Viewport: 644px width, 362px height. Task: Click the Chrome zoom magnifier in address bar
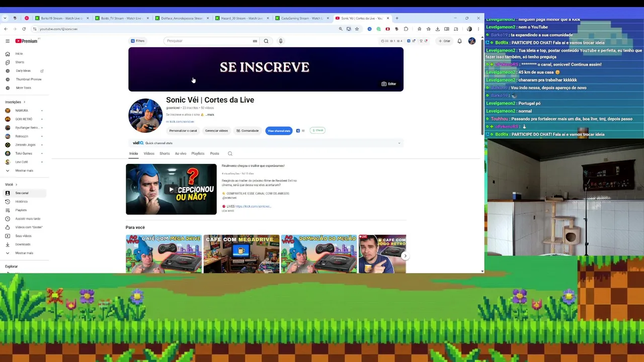tap(341, 29)
